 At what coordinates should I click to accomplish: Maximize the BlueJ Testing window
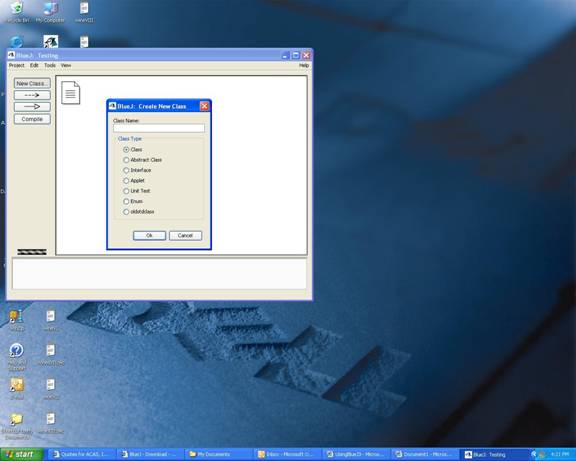(x=296, y=55)
